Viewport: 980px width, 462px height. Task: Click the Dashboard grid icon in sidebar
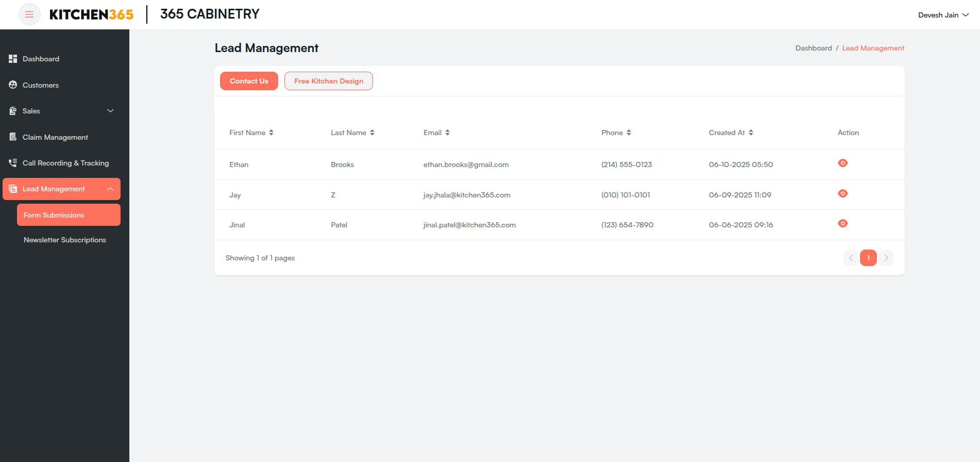pos(13,59)
